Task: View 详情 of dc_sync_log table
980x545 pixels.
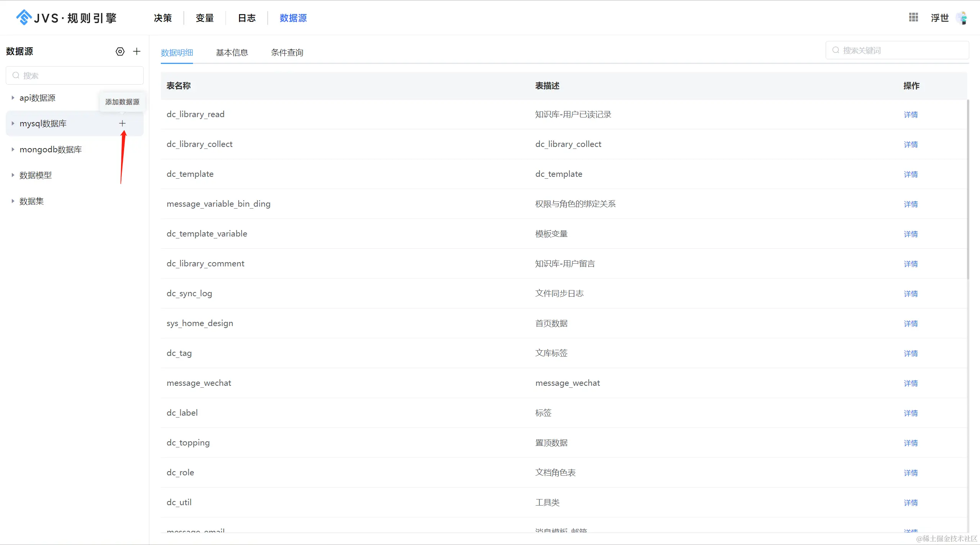Action: click(910, 294)
